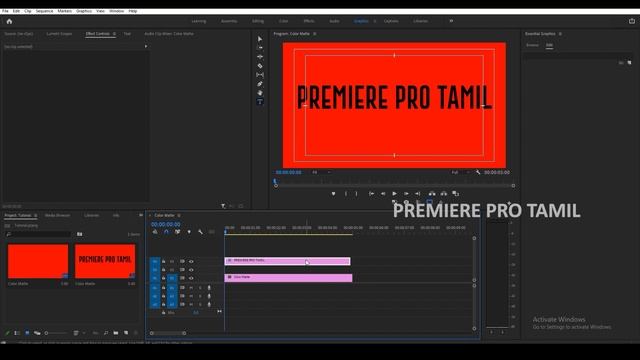Add marker in the timeline panel
Viewport: 640px width, 360px height.
coord(189,232)
